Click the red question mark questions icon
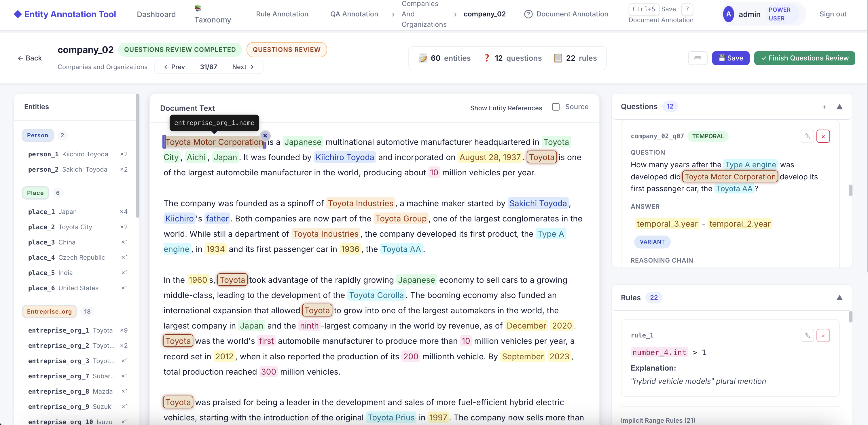This screenshot has width=868, height=425. pyautogui.click(x=487, y=58)
